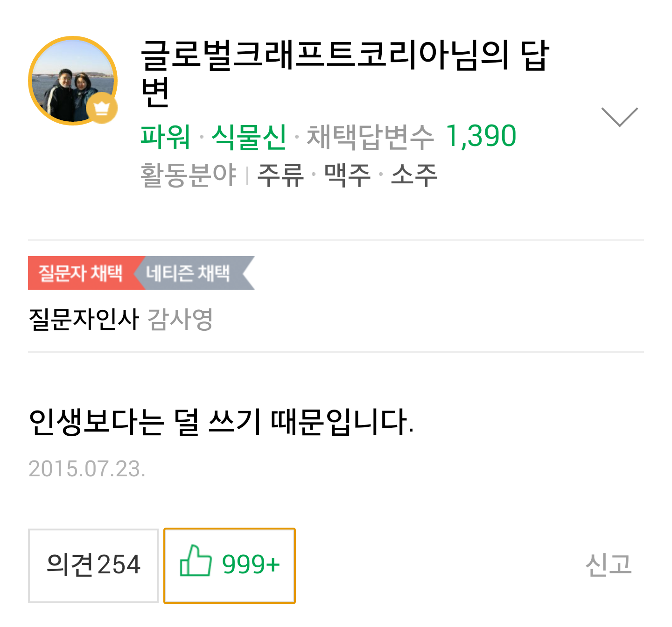The image size is (672, 627).
Task: Click the 활동분야 label
Action: [188, 175]
